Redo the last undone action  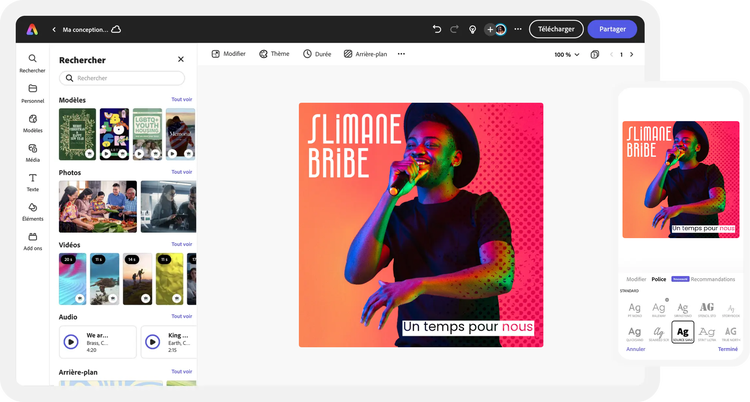point(454,29)
